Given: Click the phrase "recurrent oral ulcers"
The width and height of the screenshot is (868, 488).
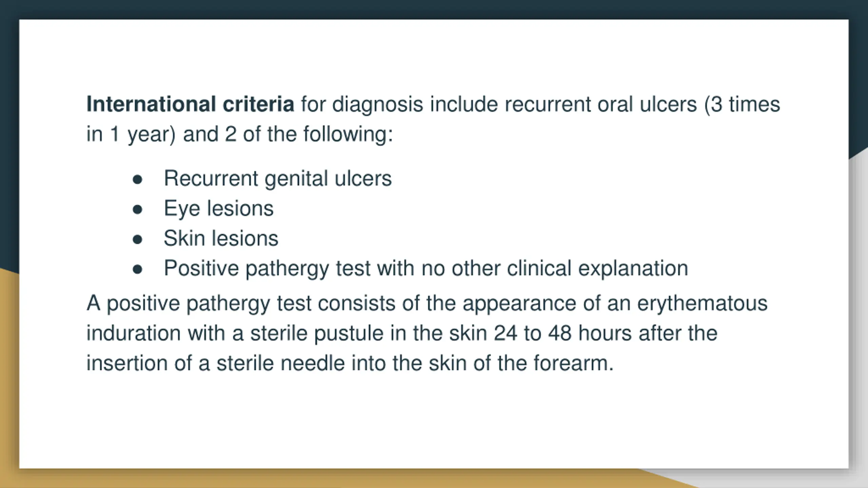Looking at the screenshot, I should pos(600,104).
